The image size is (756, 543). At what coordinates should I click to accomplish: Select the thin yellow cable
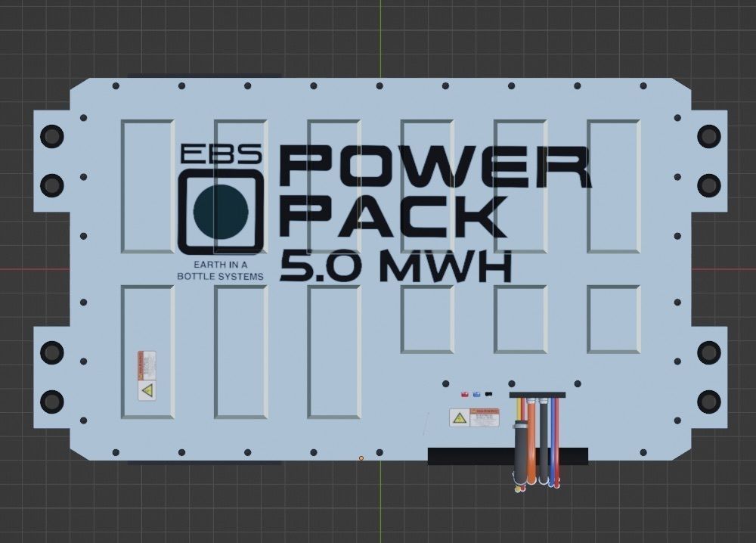click(x=519, y=409)
